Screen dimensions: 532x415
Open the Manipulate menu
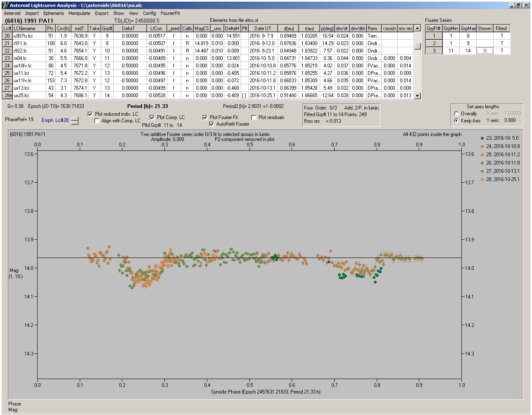(79, 13)
